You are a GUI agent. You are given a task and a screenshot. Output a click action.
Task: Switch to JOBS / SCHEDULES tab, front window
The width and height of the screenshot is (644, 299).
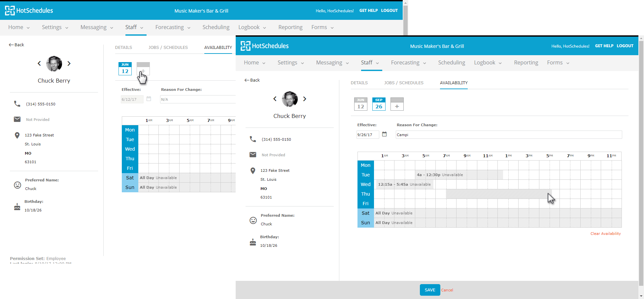tap(404, 83)
